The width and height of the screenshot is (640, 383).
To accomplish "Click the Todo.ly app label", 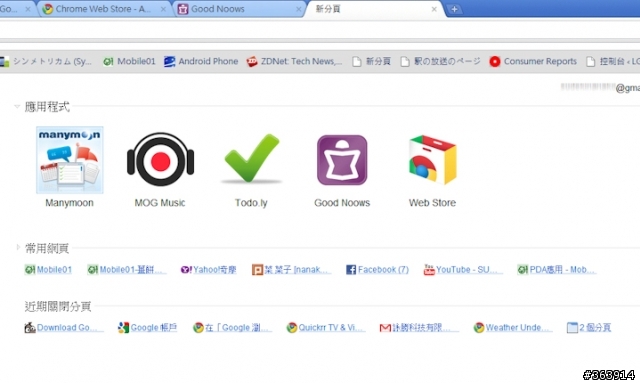I will tap(251, 203).
